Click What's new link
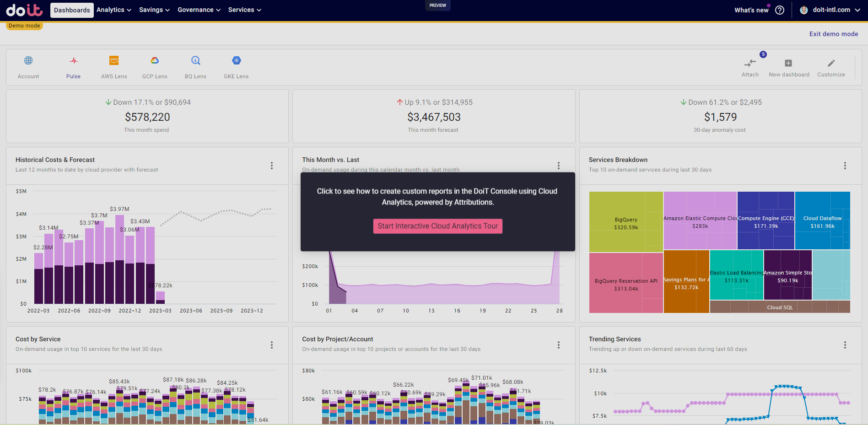This screenshot has height=425, width=868. [751, 10]
